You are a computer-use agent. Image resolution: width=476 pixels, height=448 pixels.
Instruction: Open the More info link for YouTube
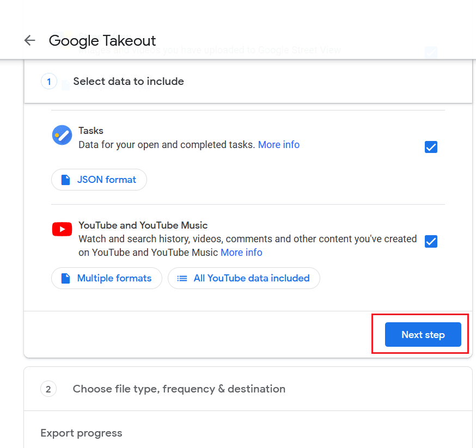[x=241, y=253]
